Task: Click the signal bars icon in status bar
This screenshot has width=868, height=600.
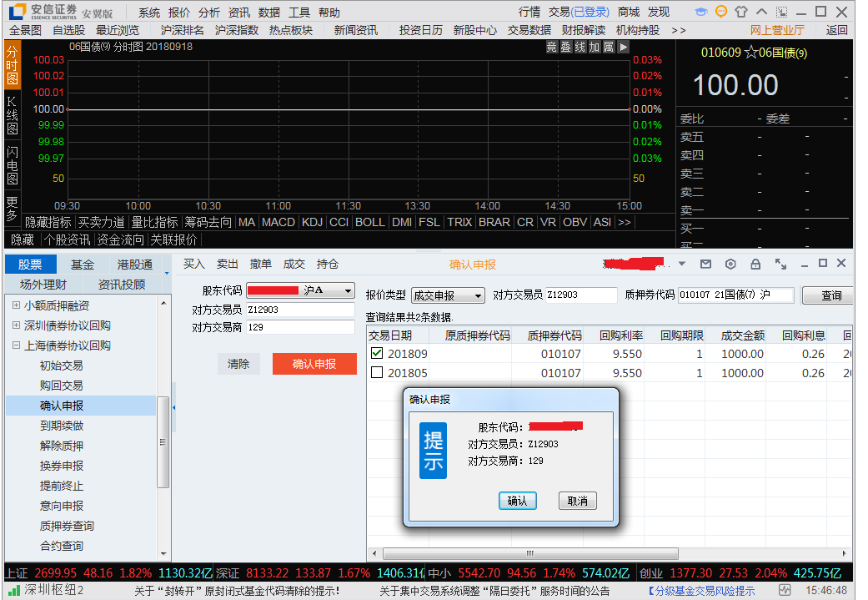Action: click(x=15, y=591)
